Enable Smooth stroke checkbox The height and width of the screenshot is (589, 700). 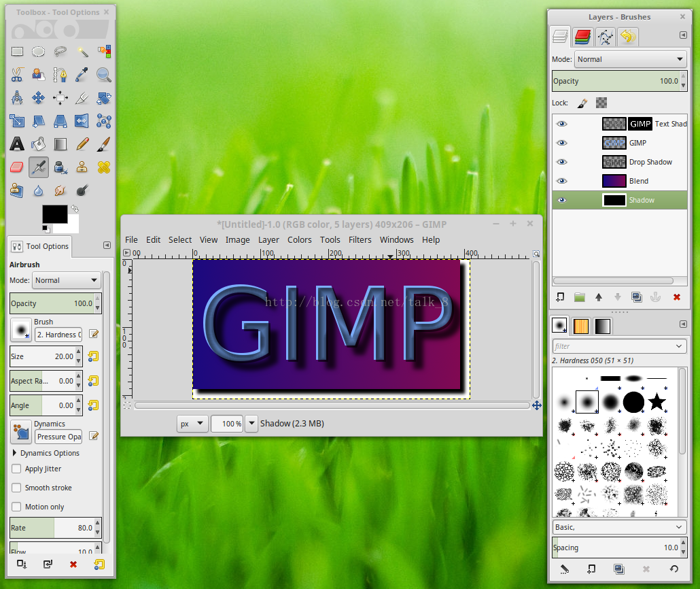(x=16, y=488)
